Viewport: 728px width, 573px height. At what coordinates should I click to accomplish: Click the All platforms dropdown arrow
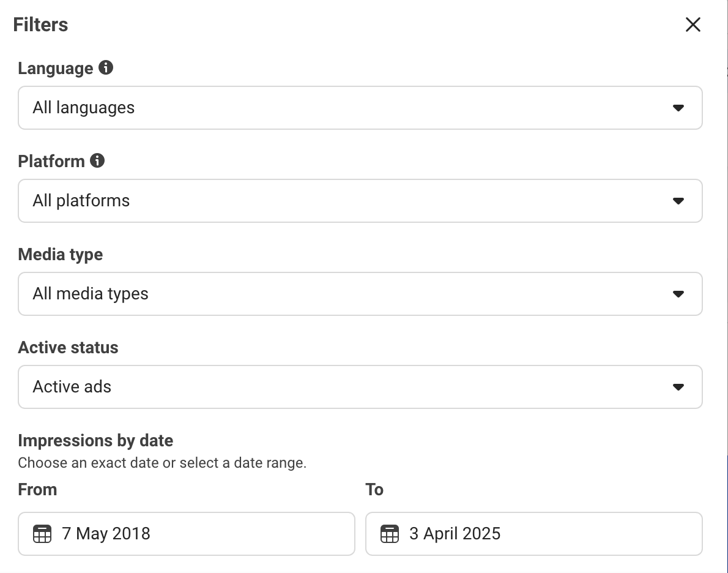(x=678, y=201)
